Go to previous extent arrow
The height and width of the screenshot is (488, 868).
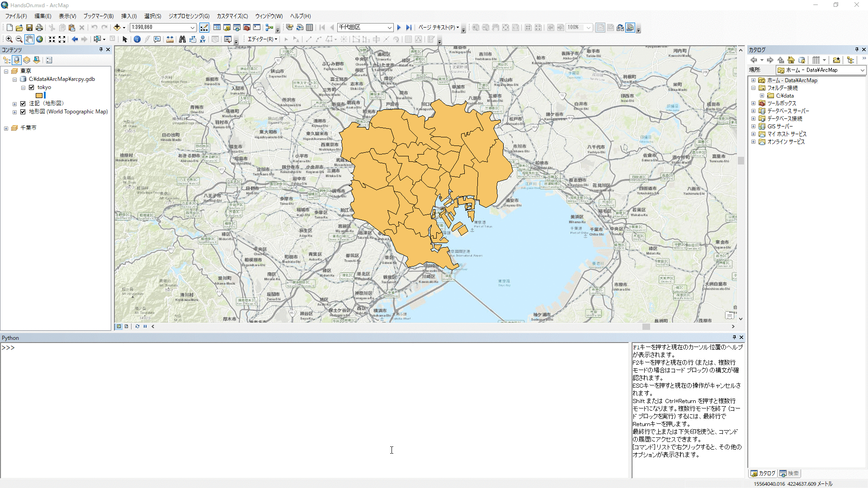75,39
